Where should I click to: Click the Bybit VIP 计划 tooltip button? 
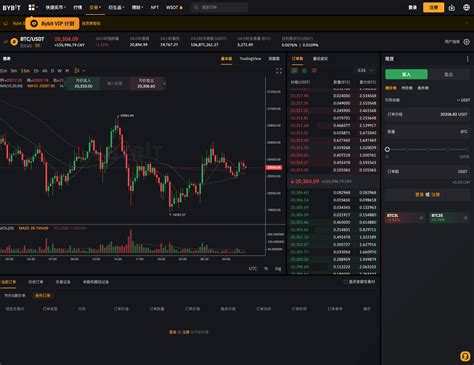53,24
